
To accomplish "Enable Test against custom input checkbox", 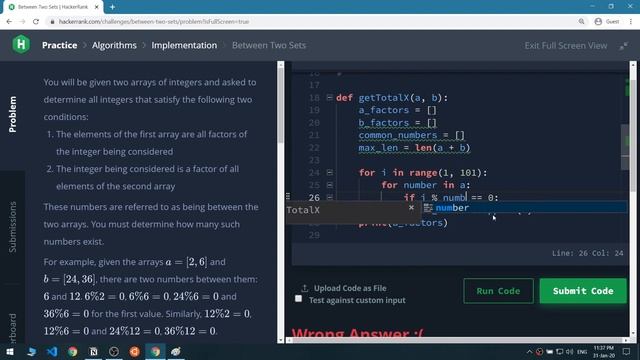I will pos(298,299).
